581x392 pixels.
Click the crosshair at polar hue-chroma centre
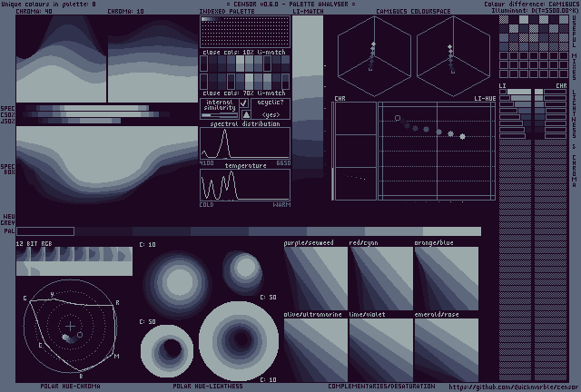pyautogui.click(x=70, y=327)
